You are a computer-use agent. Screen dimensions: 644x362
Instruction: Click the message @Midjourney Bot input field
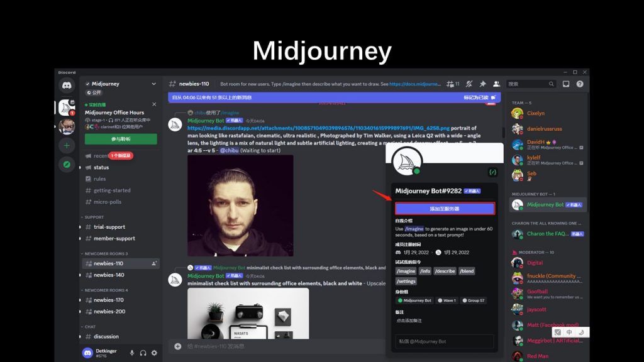pos(445,341)
